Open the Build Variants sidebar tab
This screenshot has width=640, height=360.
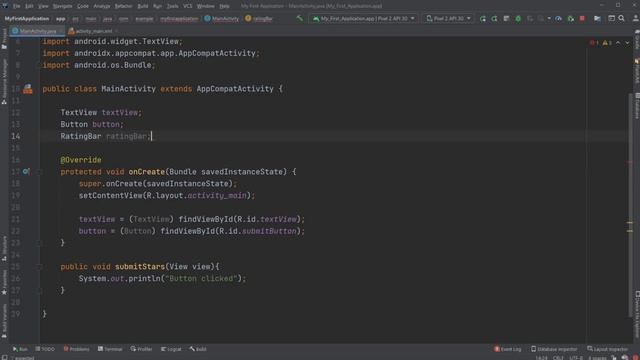(x=4, y=321)
